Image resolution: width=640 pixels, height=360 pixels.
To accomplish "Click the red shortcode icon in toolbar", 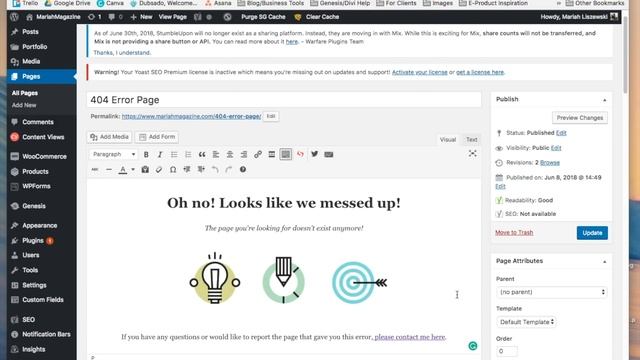I will click(x=300, y=154).
